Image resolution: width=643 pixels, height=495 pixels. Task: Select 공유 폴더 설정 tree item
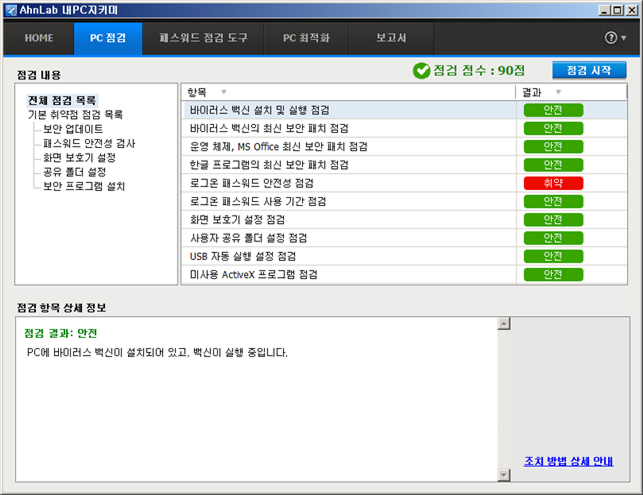click(75, 172)
